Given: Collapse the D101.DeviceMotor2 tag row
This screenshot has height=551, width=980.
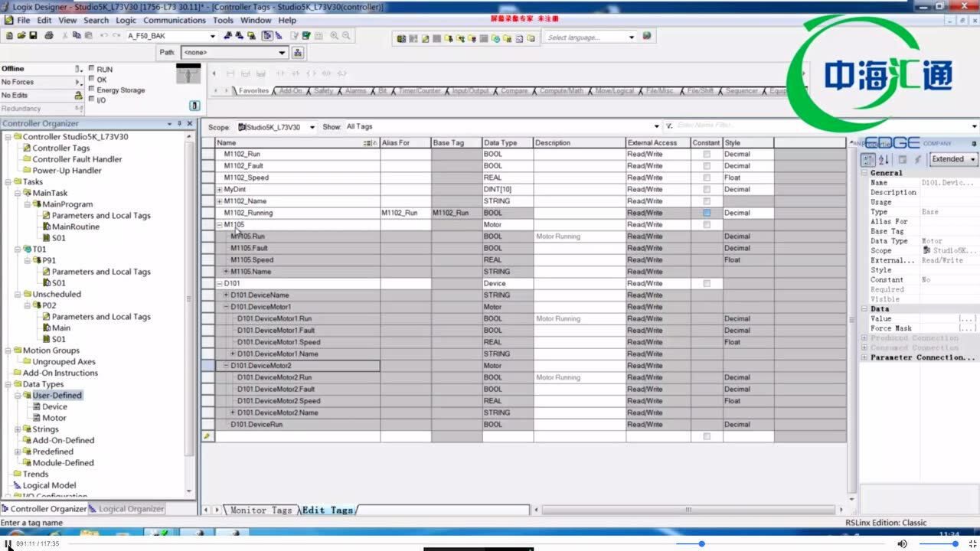Looking at the screenshot, I should coord(226,366).
